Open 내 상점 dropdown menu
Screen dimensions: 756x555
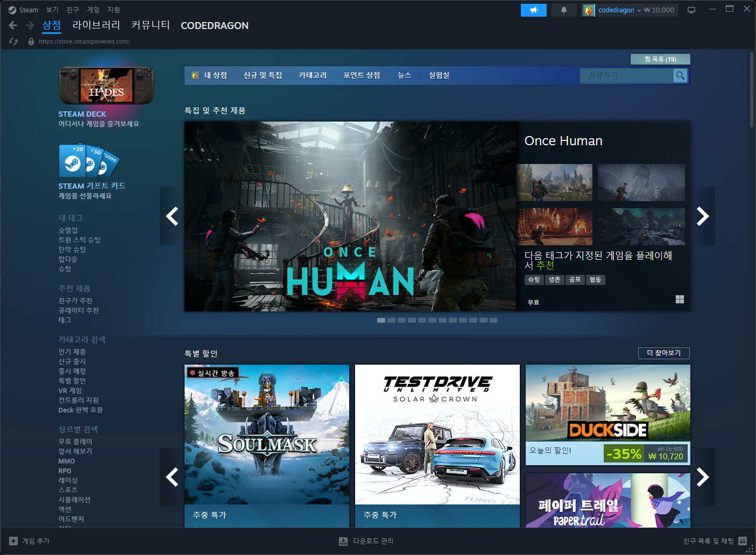click(216, 75)
